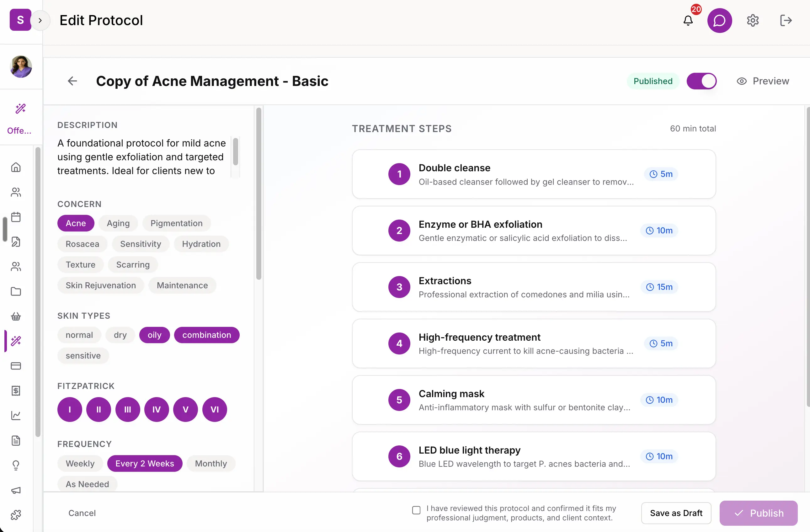Open the Calming mask step card
Image resolution: width=810 pixels, height=532 pixels.
[534, 400]
